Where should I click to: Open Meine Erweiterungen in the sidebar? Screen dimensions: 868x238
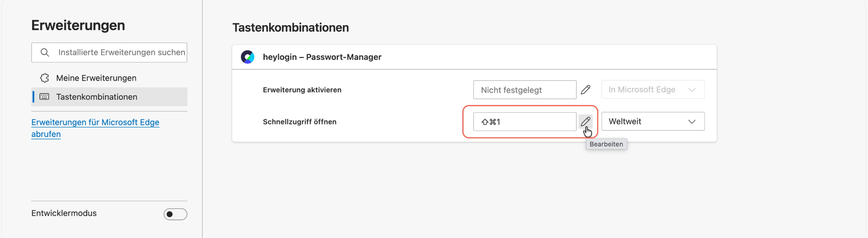(109, 78)
